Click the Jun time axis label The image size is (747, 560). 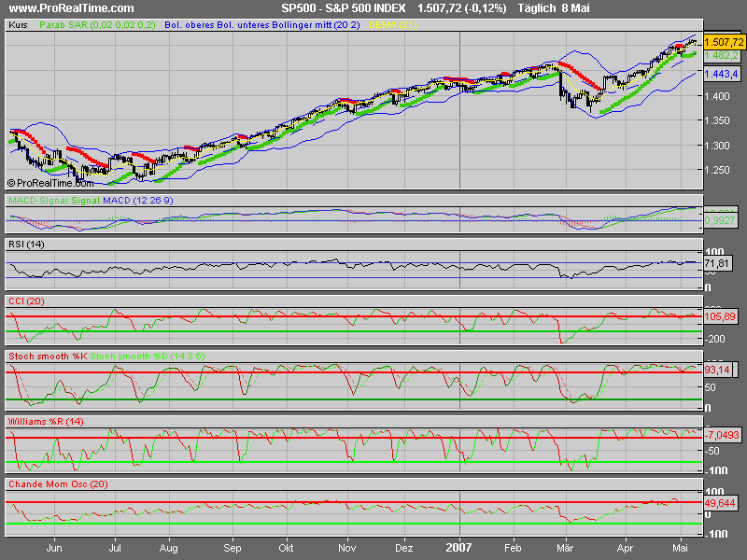point(54,548)
